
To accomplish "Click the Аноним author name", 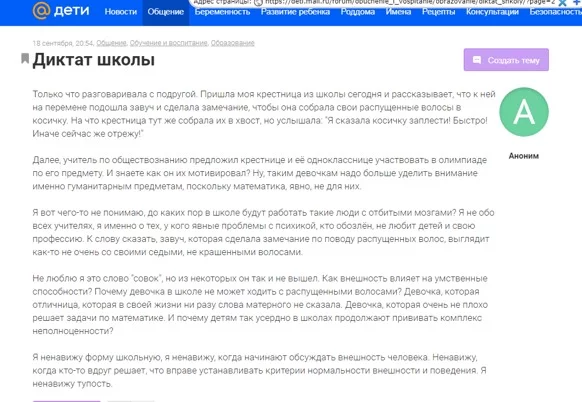I will pyautogui.click(x=523, y=156).
